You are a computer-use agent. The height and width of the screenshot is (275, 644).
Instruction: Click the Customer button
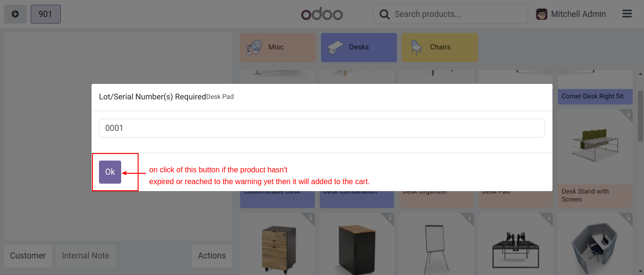28,256
